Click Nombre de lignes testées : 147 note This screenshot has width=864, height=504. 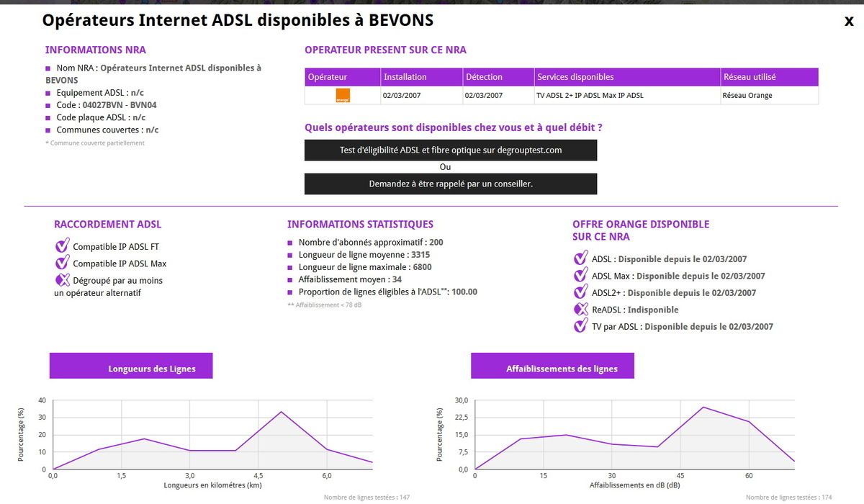pos(367,498)
